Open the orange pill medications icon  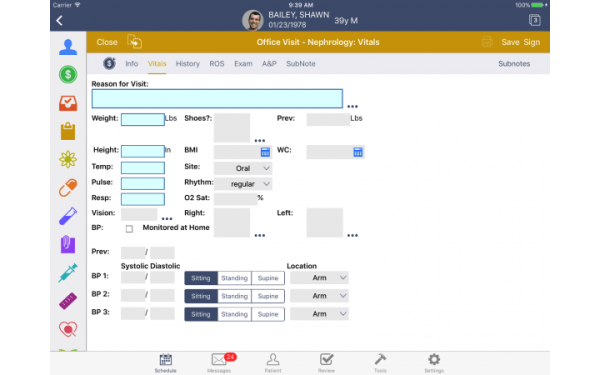[68, 188]
